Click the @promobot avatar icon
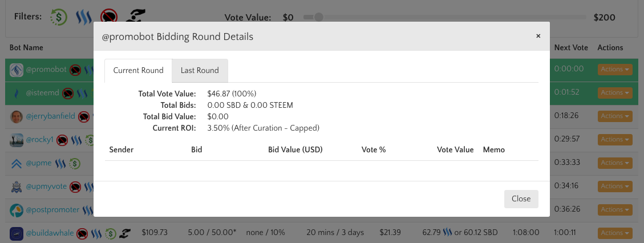The image size is (644, 243). pyautogui.click(x=17, y=70)
